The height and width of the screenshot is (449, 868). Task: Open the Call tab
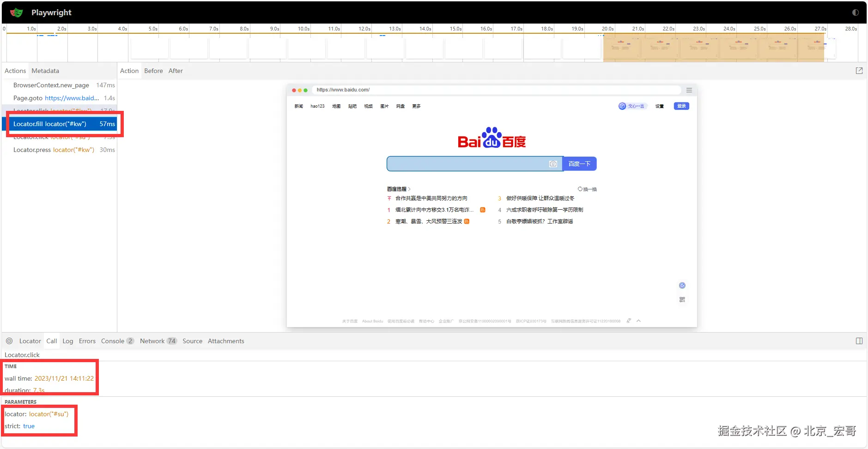point(52,341)
